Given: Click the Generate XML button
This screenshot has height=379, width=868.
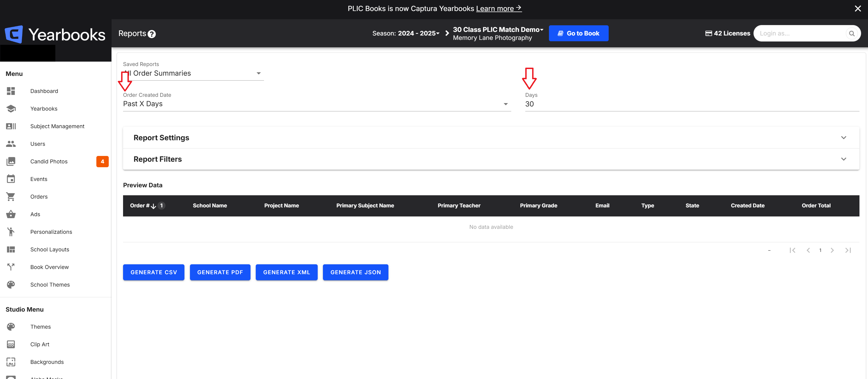Looking at the screenshot, I should click(286, 272).
